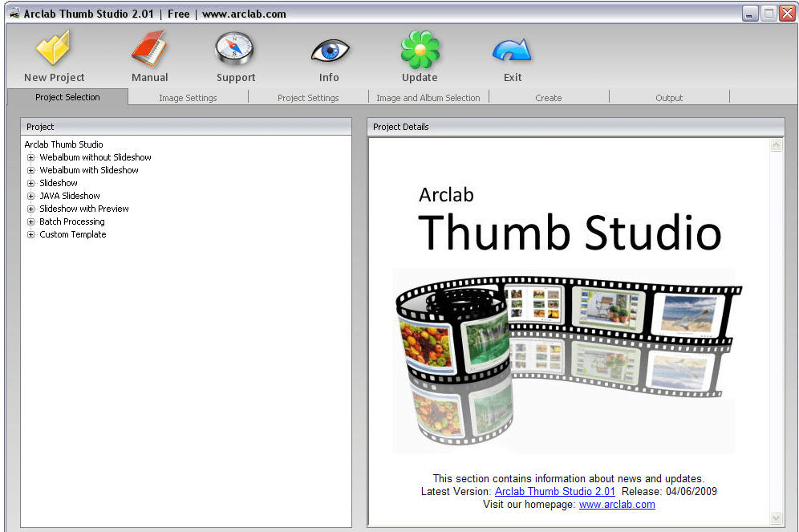
Task: Switch to the Project Selection tab
Action: [x=67, y=97]
